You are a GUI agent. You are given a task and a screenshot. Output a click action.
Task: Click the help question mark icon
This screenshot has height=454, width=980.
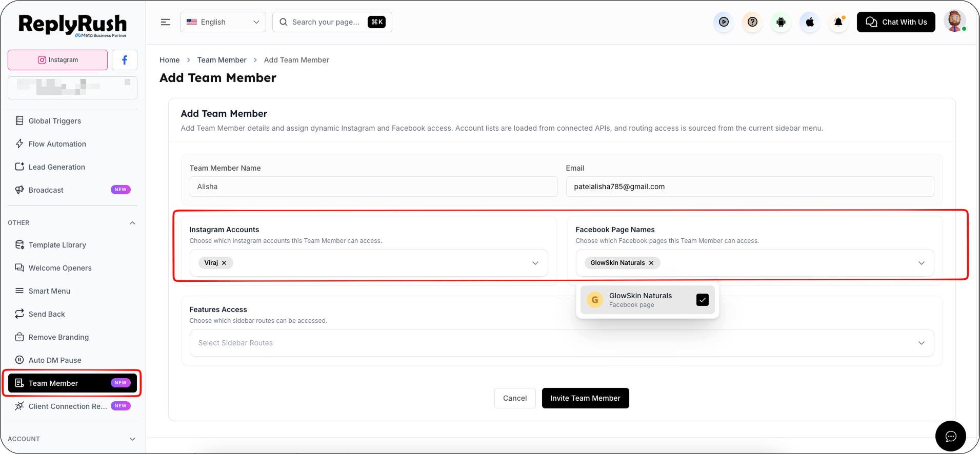coord(752,22)
